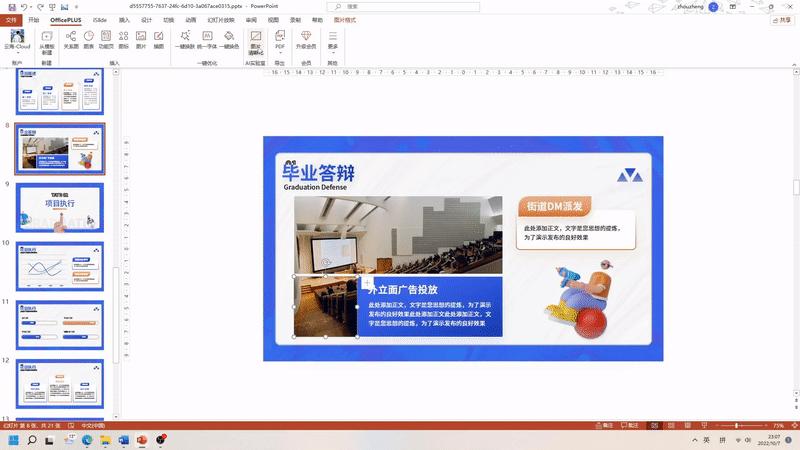
Task: Open the Picture Format (图片格式) tab
Action: pos(345,20)
